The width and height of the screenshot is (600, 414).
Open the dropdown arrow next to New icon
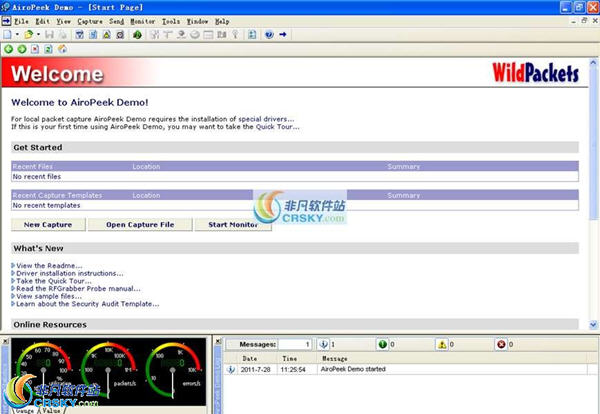point(17,35)
